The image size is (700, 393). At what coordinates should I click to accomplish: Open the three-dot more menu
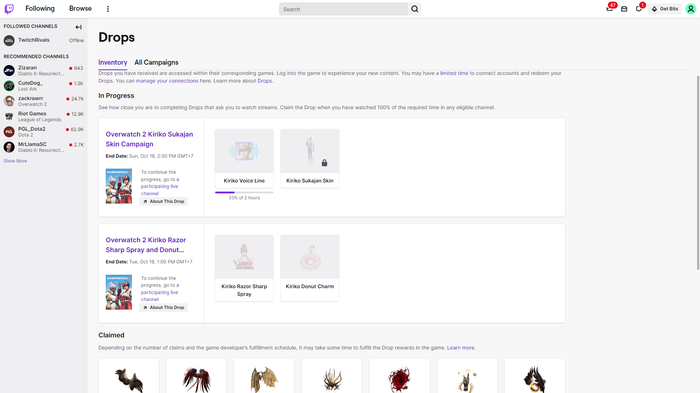click(x=108, y=9)
